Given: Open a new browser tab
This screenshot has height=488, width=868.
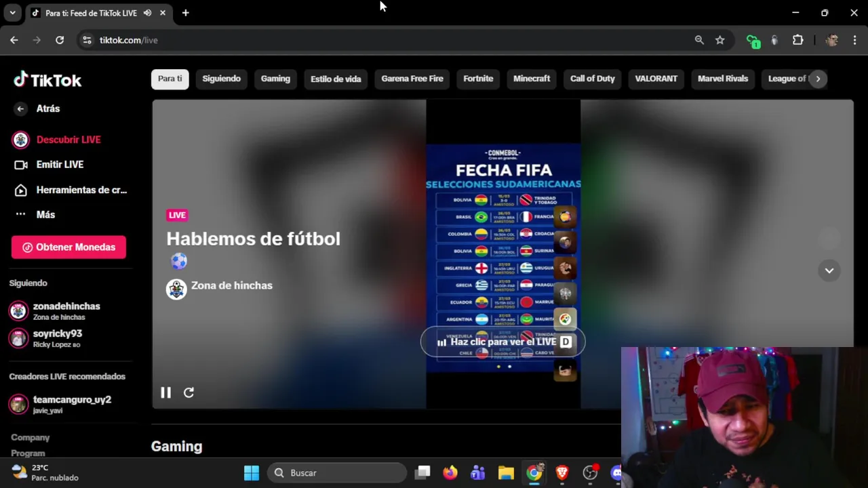Looking at the screenshot, I should [x=185, y=13].
